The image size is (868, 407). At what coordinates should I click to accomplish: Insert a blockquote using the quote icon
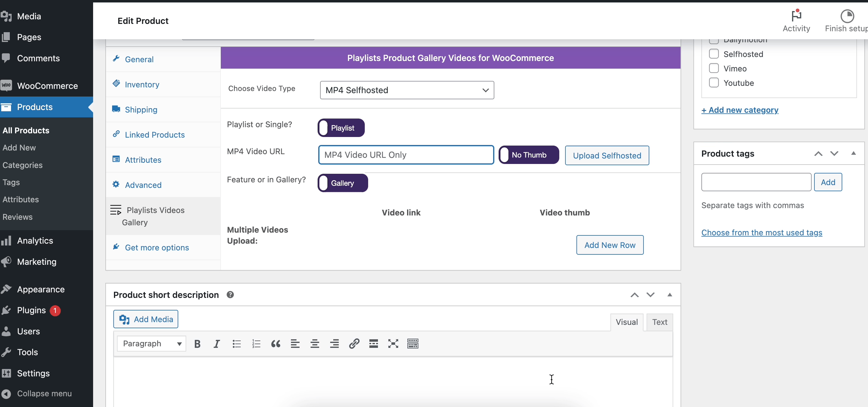pos(276,344)
